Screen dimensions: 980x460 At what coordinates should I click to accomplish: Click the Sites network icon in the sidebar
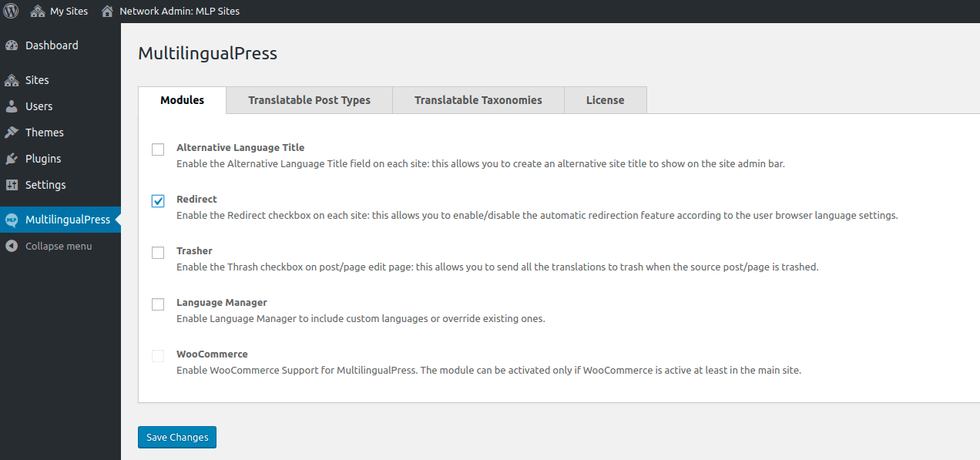[12, 79]
